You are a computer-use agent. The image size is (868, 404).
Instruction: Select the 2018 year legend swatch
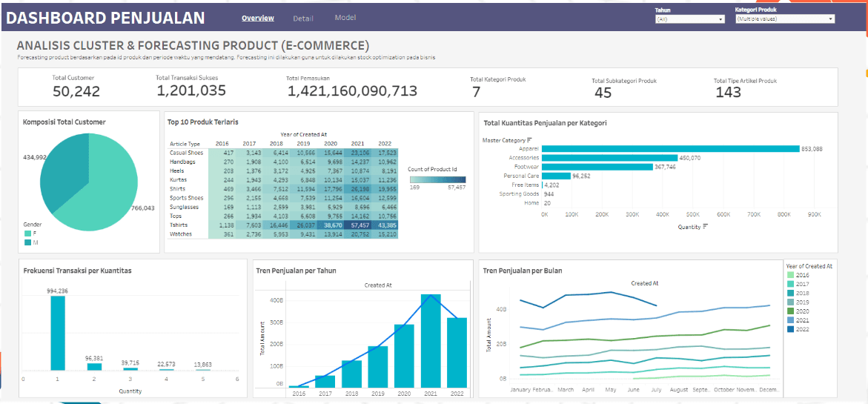point(790,294)
